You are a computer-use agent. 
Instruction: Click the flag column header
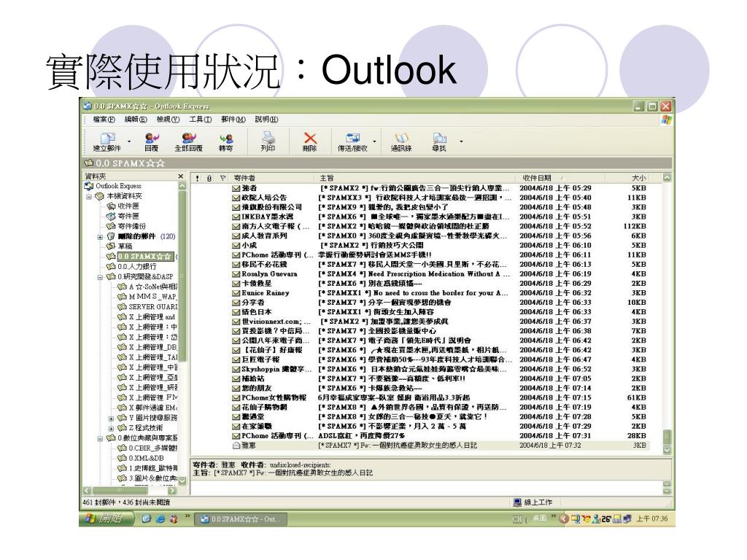coord(222,178)
